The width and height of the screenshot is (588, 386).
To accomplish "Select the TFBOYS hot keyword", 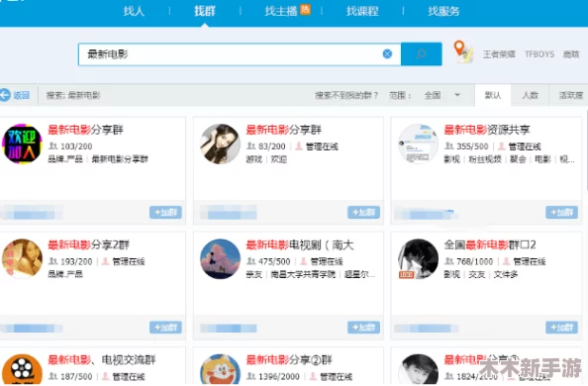I will (539, 54).
